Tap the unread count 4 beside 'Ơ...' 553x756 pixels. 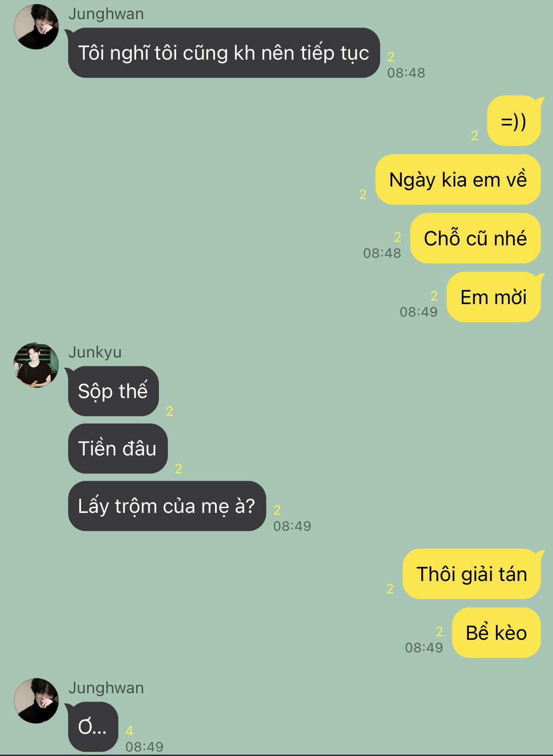(x=129, y=731)
